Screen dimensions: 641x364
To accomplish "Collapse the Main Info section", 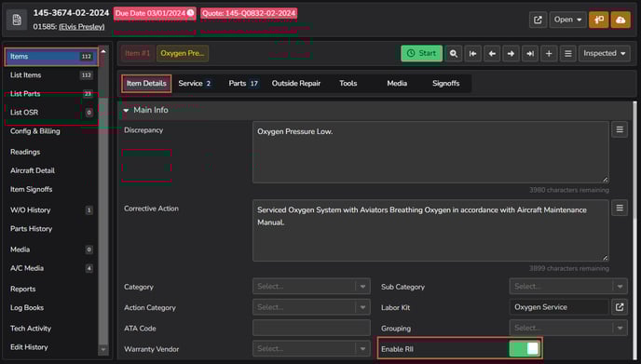I will [126, 110].
